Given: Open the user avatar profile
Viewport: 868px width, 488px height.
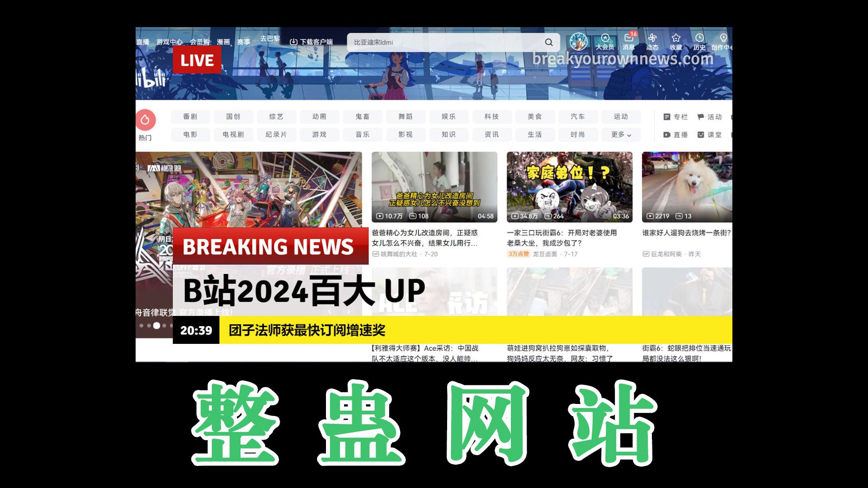Looking at the screenshot, I should (578, 42).
